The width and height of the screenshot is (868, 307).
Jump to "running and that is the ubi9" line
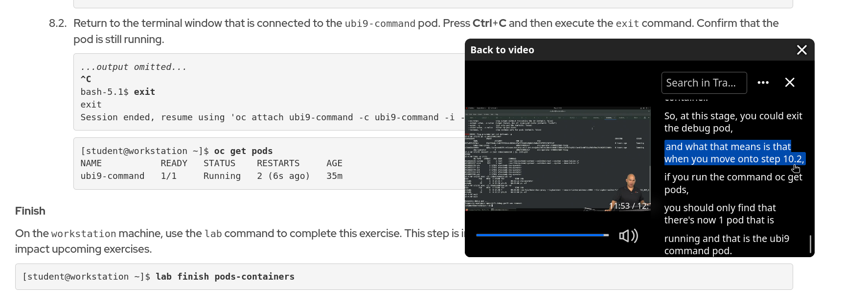(x=727, y=244)
